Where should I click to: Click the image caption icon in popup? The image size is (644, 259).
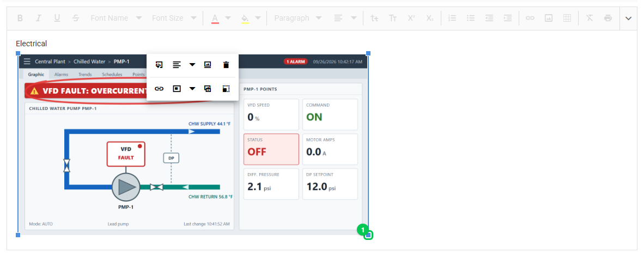click(x=208, y=65)
